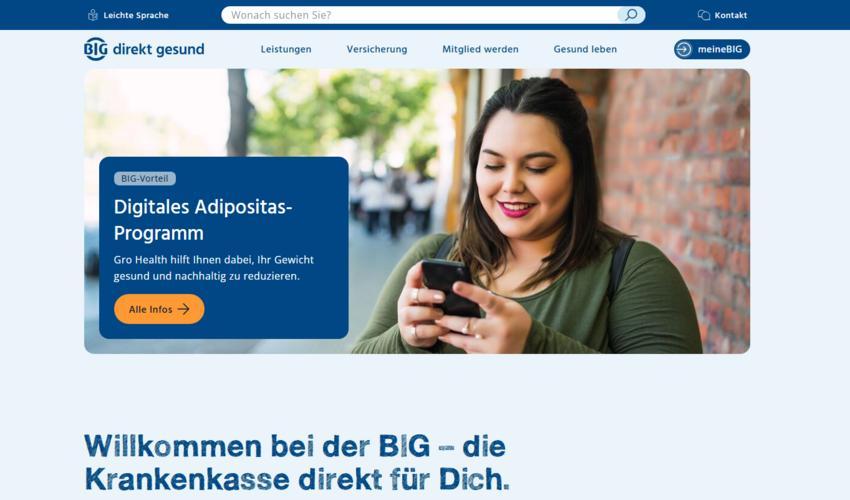
Task: Click the meineBIG label text
Action: tap(720, 49)
